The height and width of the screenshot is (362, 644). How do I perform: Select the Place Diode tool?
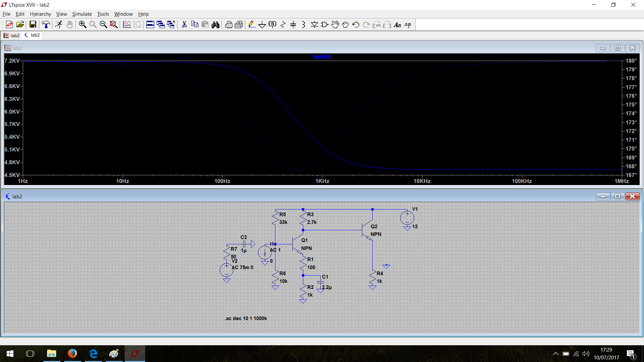tap(314, 24)
